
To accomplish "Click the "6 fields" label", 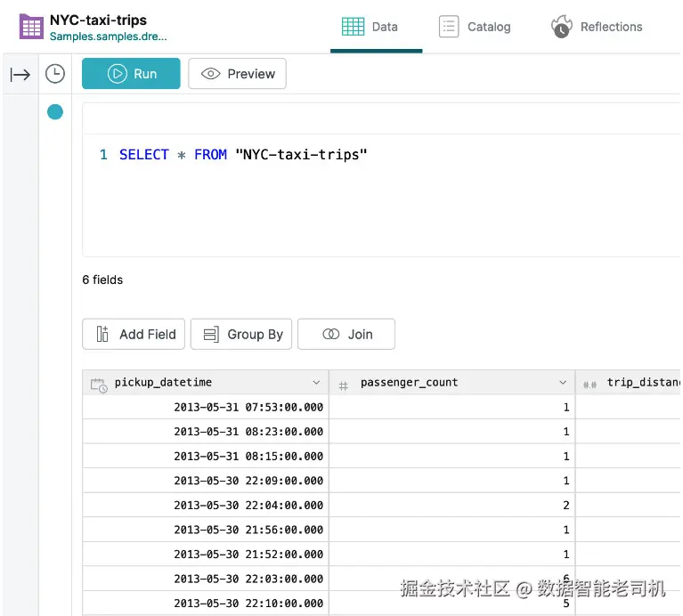I will (102, 280).
